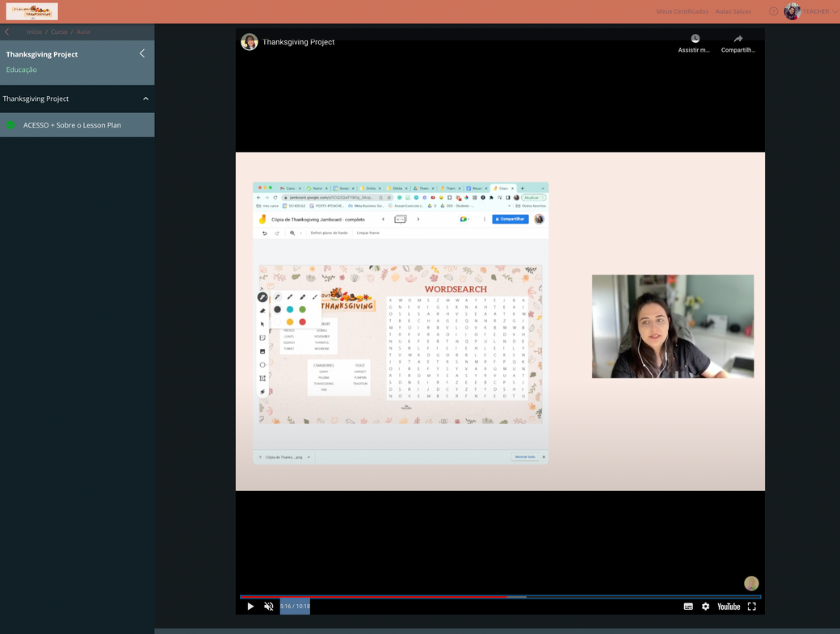
Task: Open video on YouTube via logo
Action: pos(729,607)
